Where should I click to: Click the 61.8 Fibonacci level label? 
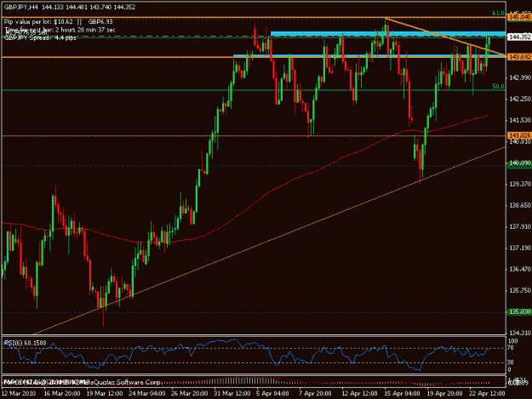pos(498,14)
